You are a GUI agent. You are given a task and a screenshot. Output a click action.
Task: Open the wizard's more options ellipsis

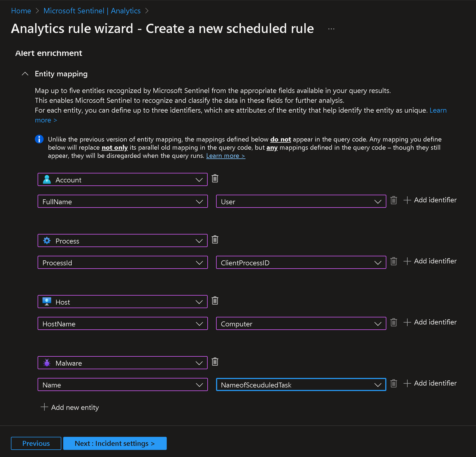[331, 29]
